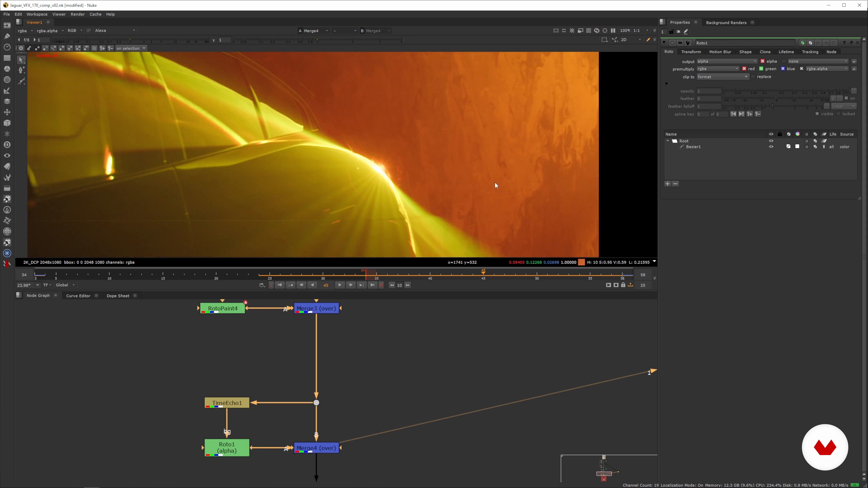Toggle the visible checkbox
This screenshot has height=488, width=868.
(817, 114)
